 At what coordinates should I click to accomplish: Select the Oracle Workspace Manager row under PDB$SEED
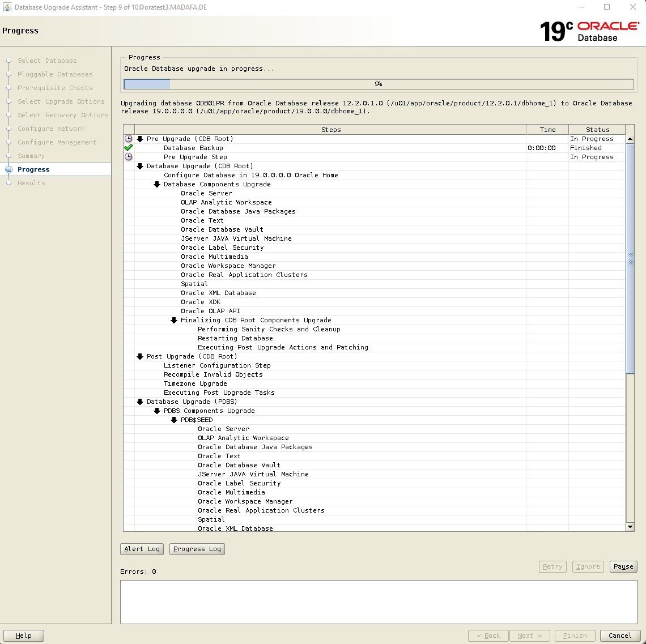(374, 501)
